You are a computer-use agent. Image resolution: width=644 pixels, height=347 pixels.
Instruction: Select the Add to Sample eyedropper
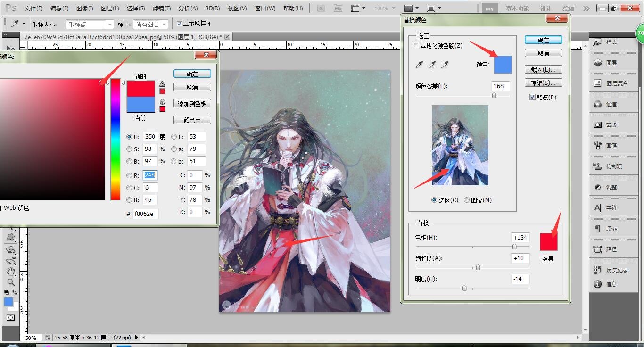(431, 65)
